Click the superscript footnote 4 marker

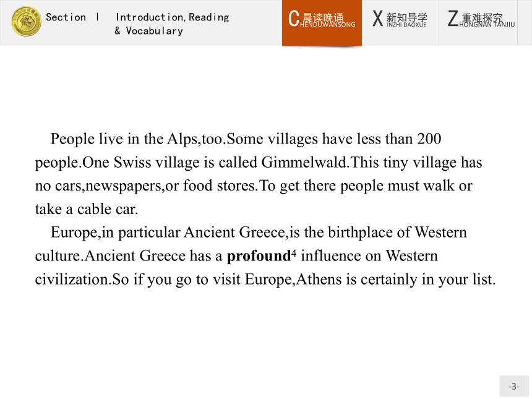click(x=294, y=253)
